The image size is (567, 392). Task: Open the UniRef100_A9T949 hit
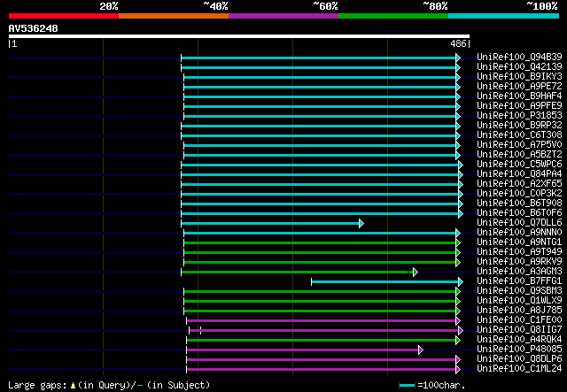pyautogui.click(x=519, y=252)
